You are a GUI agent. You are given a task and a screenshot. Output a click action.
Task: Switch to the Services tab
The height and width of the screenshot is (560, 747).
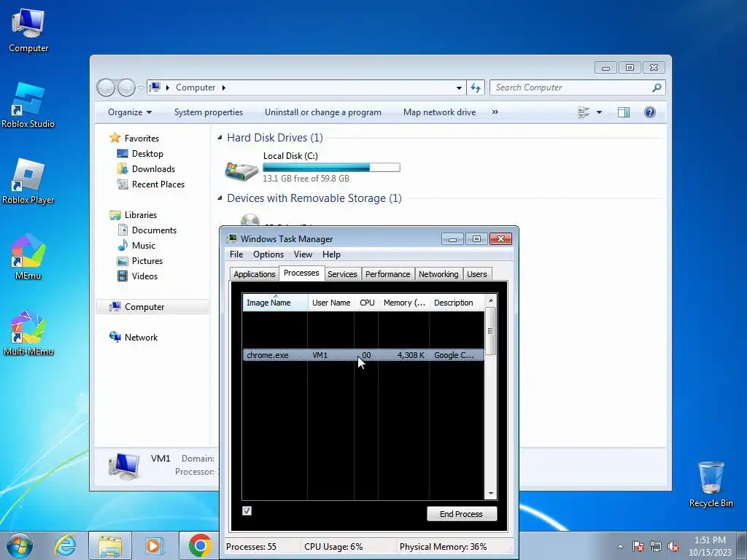tap(342, 274)
